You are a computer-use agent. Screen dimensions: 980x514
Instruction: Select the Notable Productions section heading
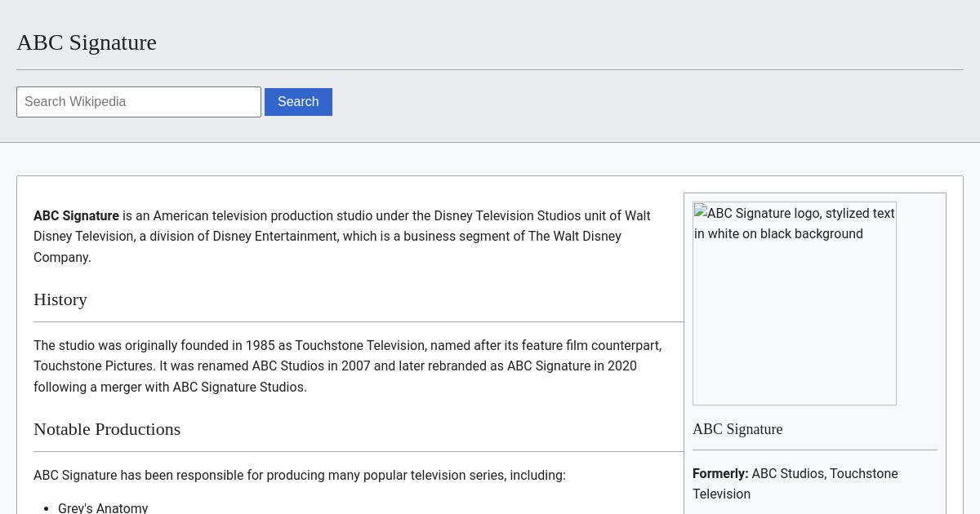pos(107,429)
